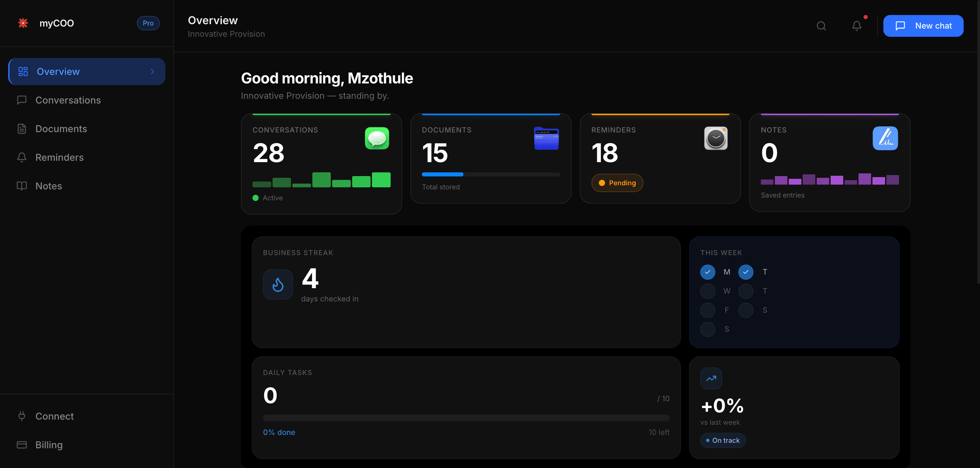Click the Reminders bell icon in sidebar
Image resolution: width=980 pixels, height=468 pixels.
click(x=22, y=157)
